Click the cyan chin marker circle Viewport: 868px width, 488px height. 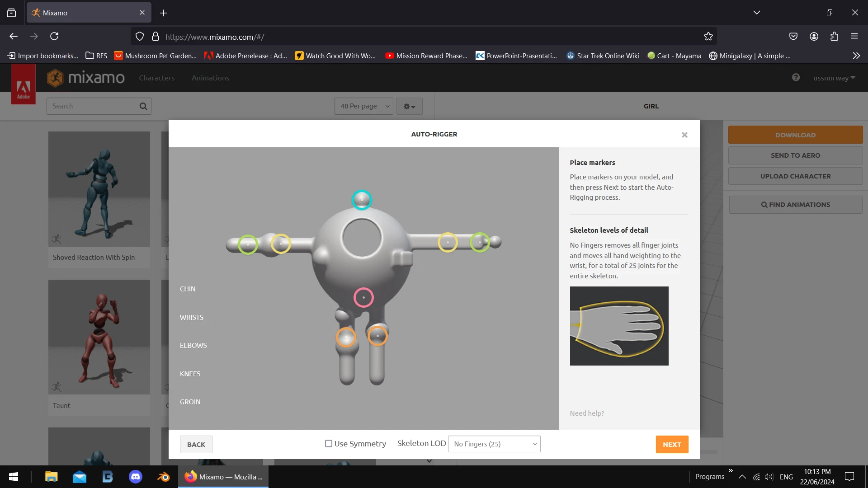click(x=362, y=200)
